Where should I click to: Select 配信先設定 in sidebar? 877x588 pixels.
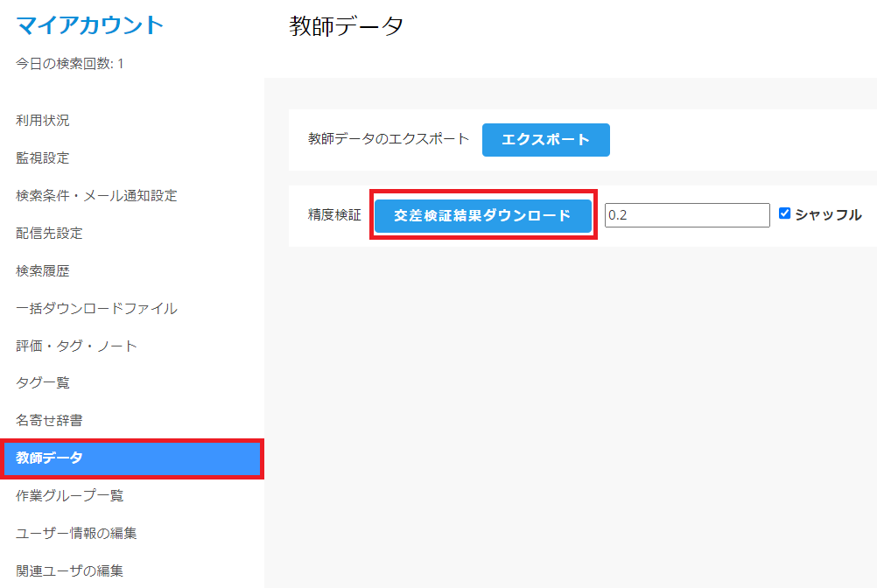49,234
